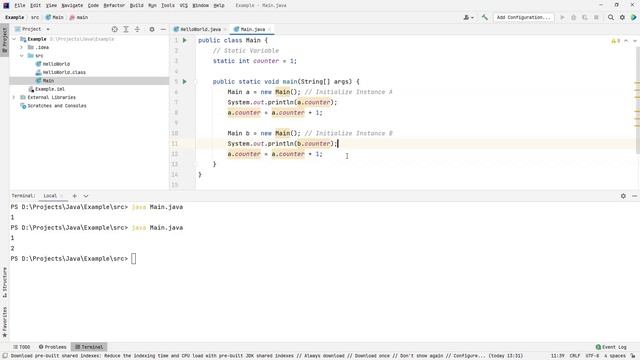Open Terminal panel settings gear
Viewport: 640px width, 360px height.
(x=623, y=196)
